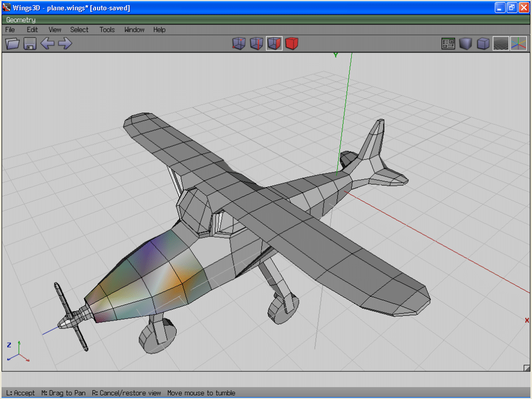
Task: Switch to edge selection mode cube
Action: point(256,44)
